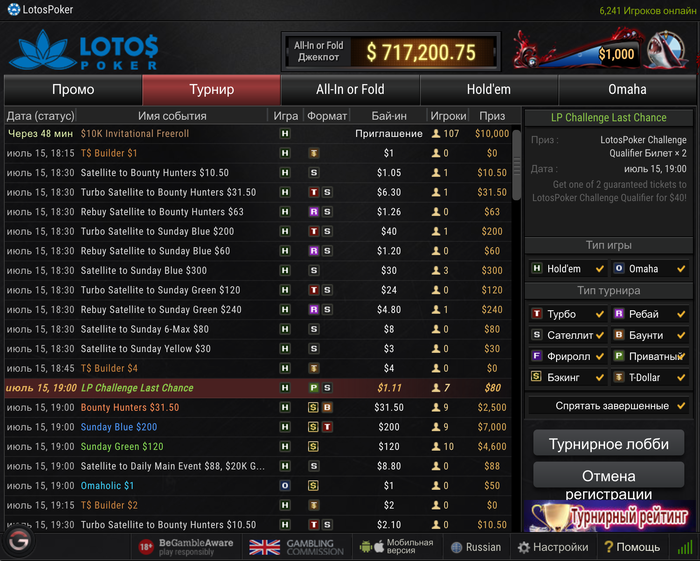Open mobile version via Android/Apple icons
The width and height of the screenshot is (700, 561).
[372, 547]
